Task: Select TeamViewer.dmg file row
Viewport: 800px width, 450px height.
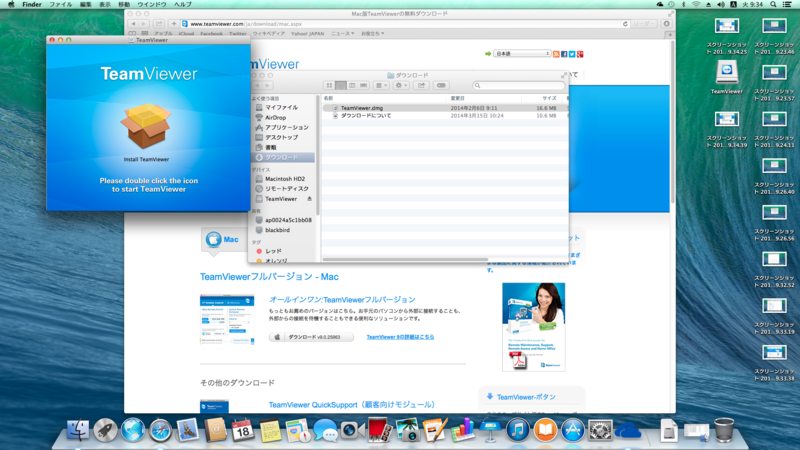Action: coord(444,108)
